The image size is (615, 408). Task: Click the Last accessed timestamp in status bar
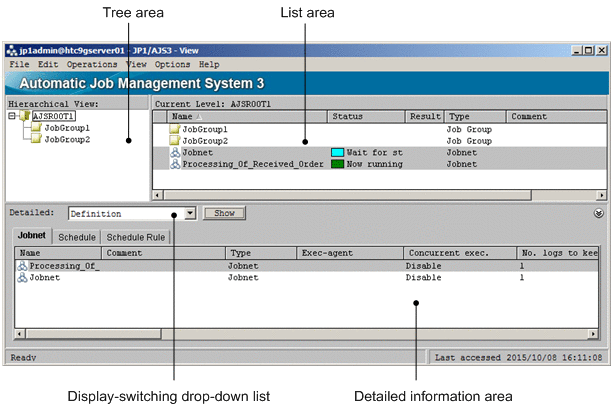(519, 357)
